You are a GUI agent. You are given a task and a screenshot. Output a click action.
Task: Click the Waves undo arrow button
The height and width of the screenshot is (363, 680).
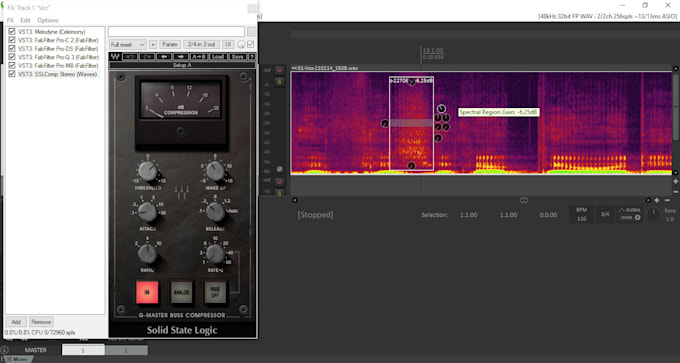pos(130,57)
